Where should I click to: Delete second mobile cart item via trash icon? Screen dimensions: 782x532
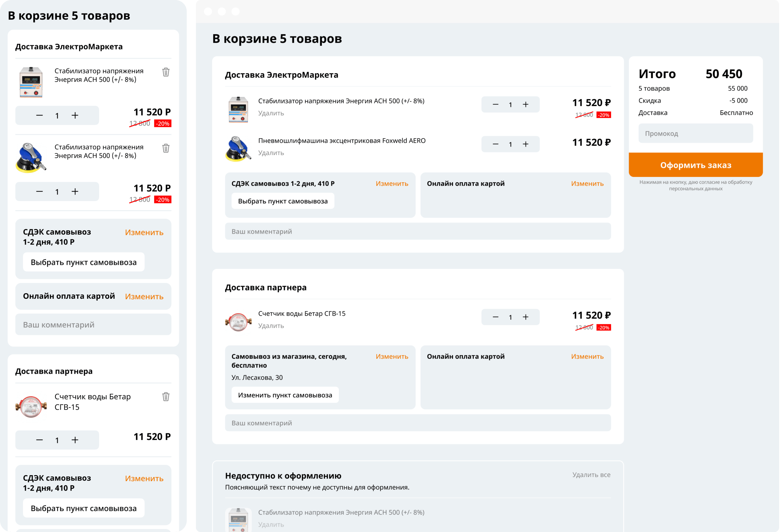pos(165,148)
